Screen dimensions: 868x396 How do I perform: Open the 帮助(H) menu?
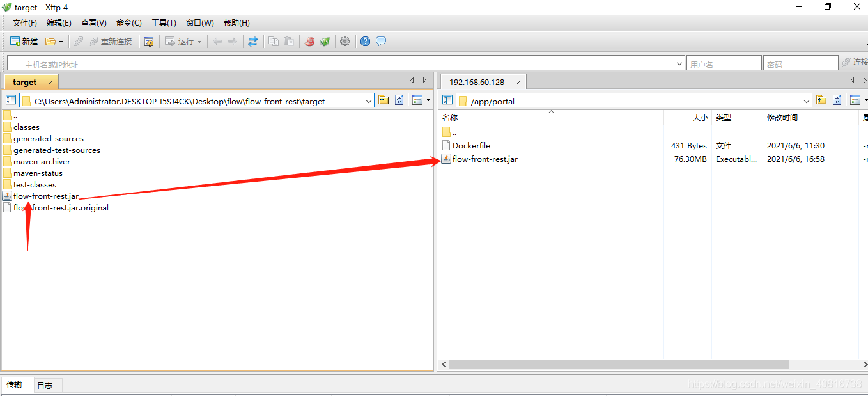point(236,23)
